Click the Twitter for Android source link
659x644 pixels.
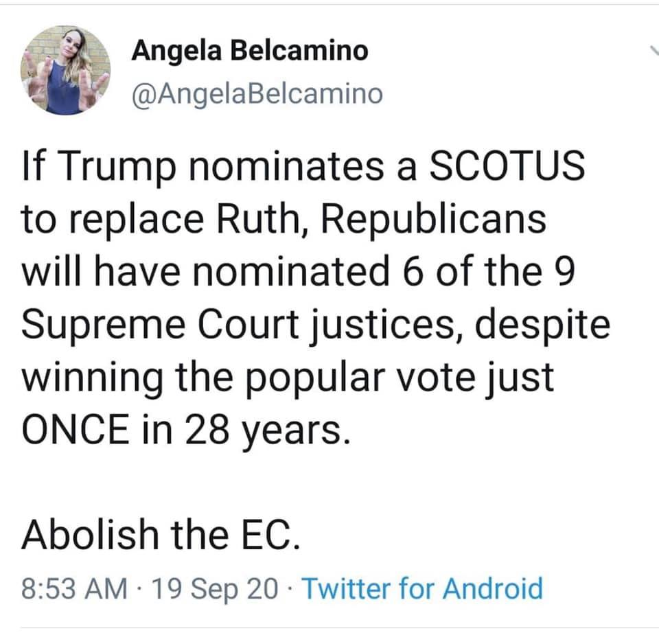[422, 588]
